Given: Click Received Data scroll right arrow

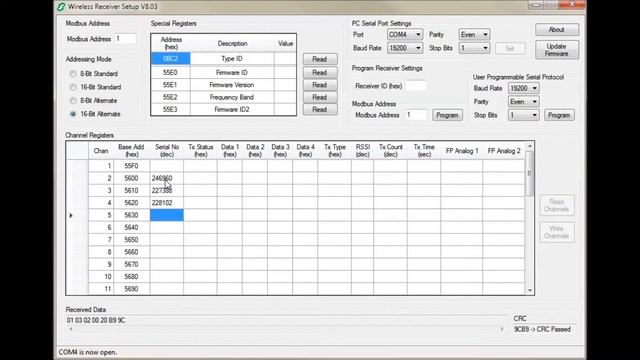Looking at the screenshot, I should pos(502,329).
